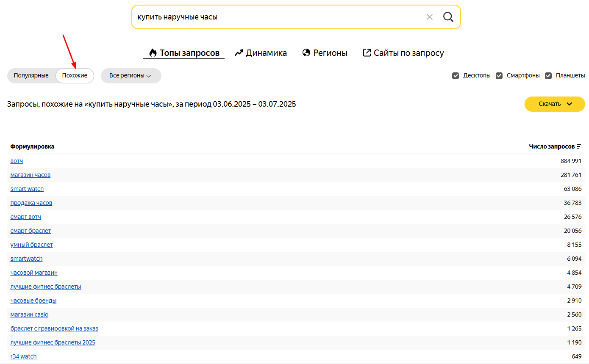This screenshot has height=364, width=589.
Task: Switch to the Регионы tab
Action: click(x=330, y=53)
